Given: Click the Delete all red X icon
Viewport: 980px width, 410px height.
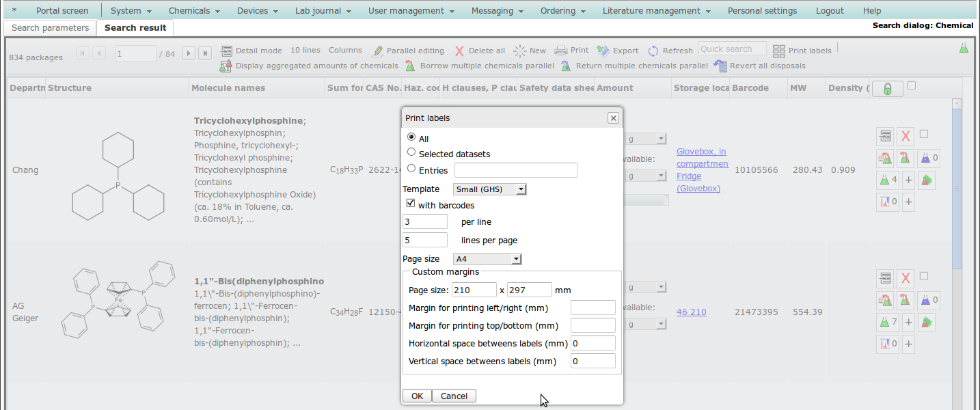Looking at the screenshot, I should 459,51.
